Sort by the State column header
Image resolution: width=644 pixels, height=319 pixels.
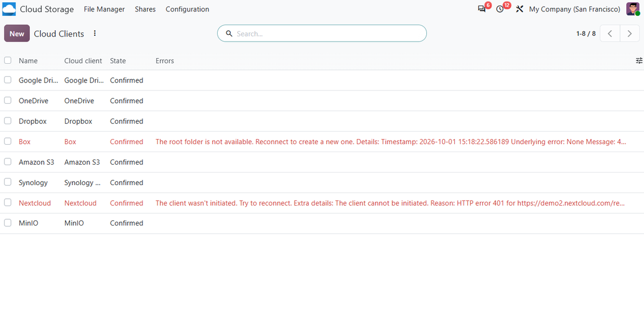pos(118,61)
